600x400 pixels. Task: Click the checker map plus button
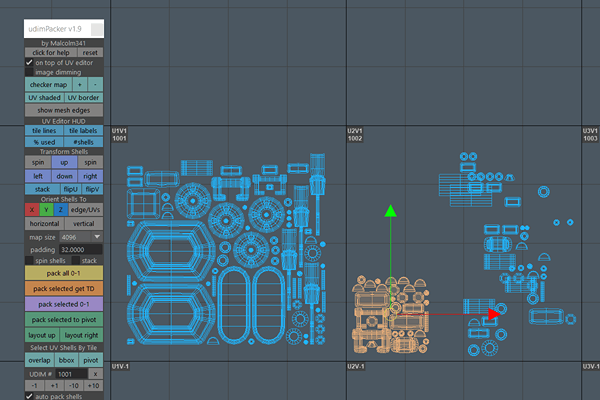click(x=79, y=85)
